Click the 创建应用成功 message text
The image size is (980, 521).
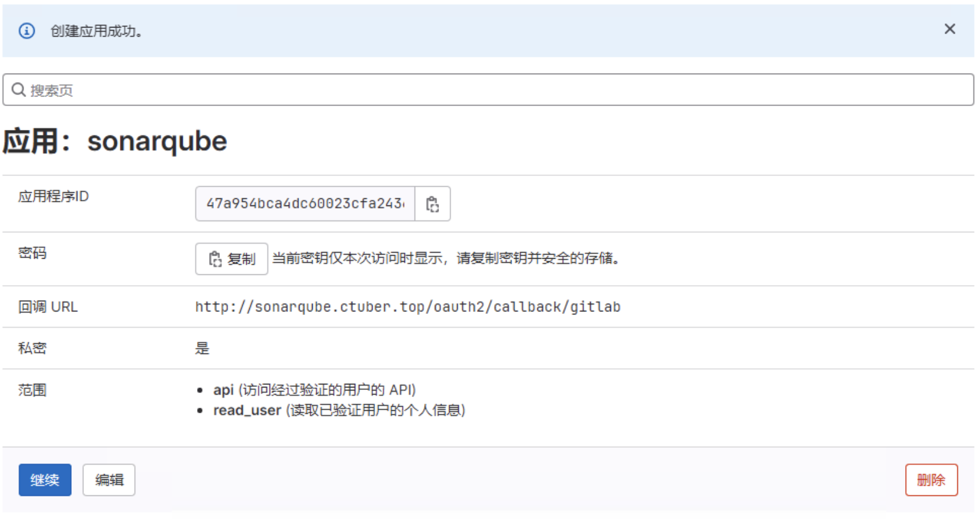[x=96, y=31]
